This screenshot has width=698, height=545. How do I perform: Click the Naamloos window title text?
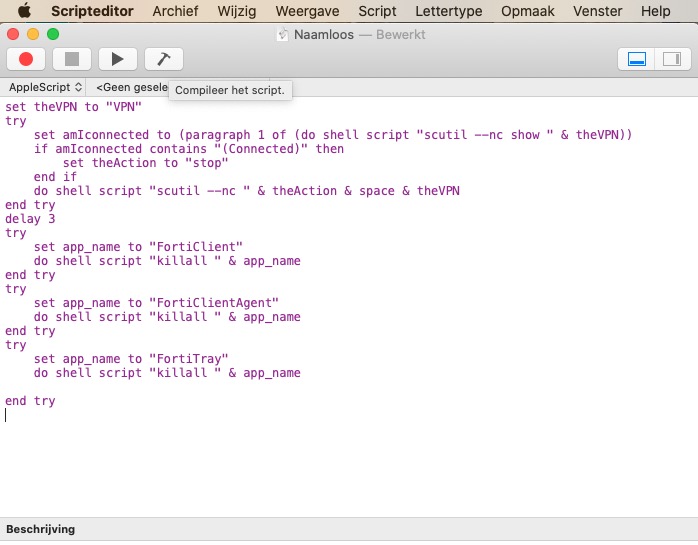tap(320, 35)
